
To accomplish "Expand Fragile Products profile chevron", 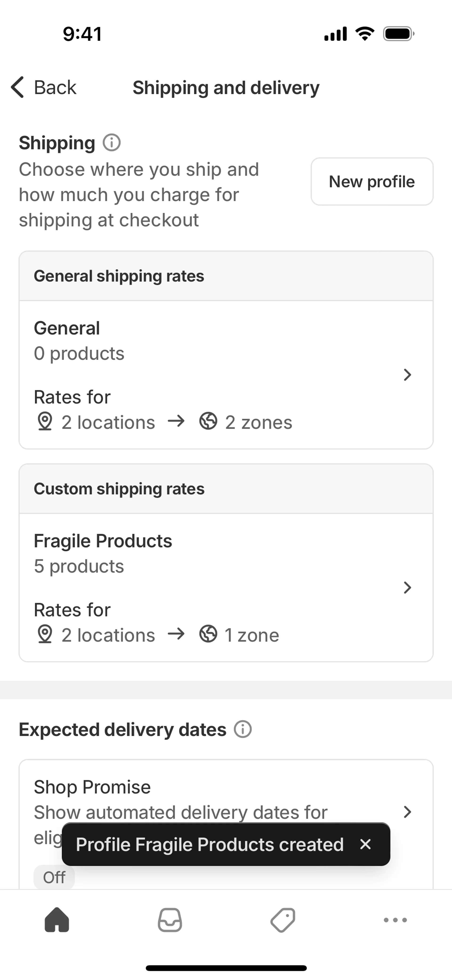I will (407, 587).
